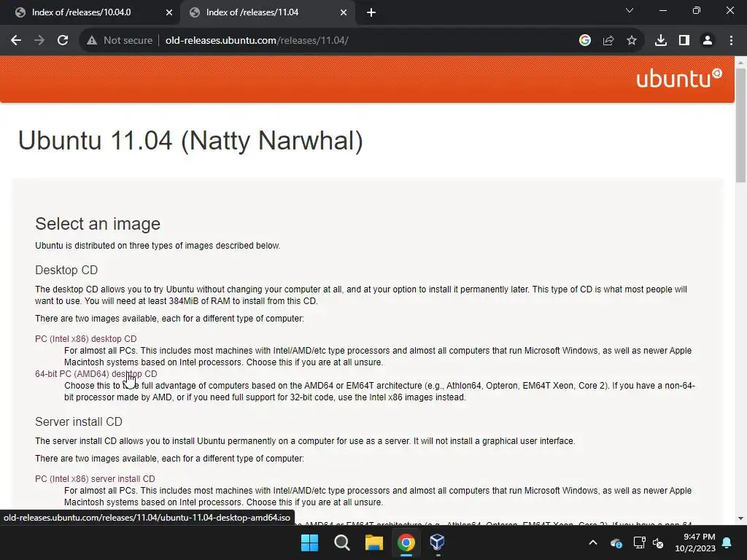Open the tab search chevron

tap(630, 10)
